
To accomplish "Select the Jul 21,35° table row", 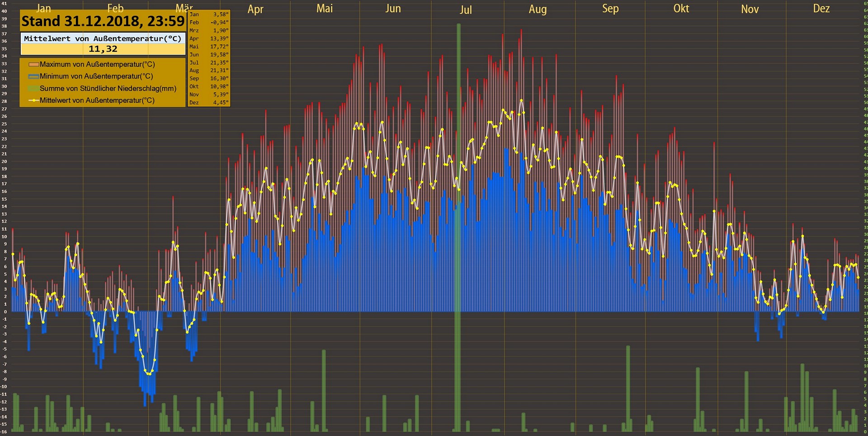I will click(209, 62).
